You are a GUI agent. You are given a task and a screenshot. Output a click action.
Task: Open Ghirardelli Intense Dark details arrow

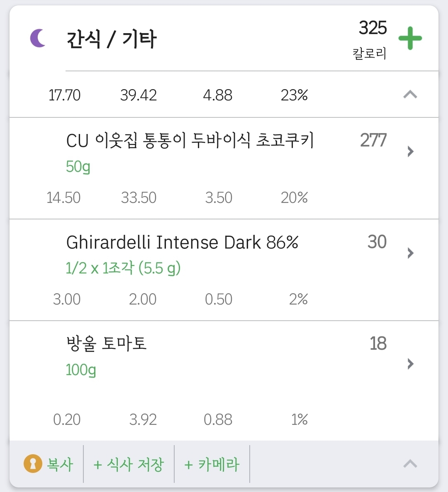click(410, 253)
